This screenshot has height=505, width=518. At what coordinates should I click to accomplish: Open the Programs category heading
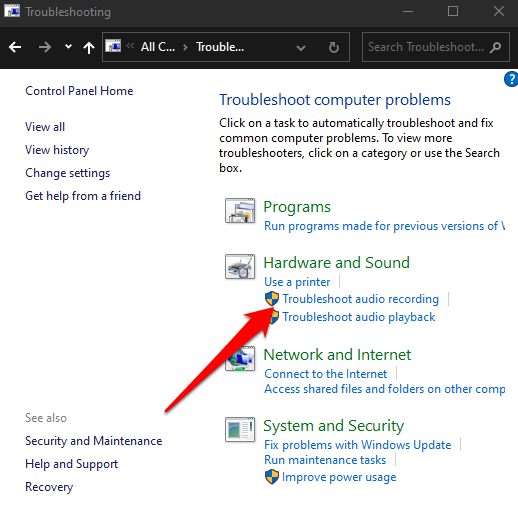[297, 207]
